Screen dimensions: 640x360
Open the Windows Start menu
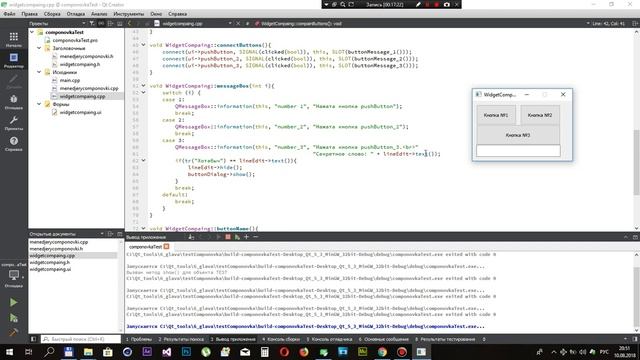coord(9,352)
